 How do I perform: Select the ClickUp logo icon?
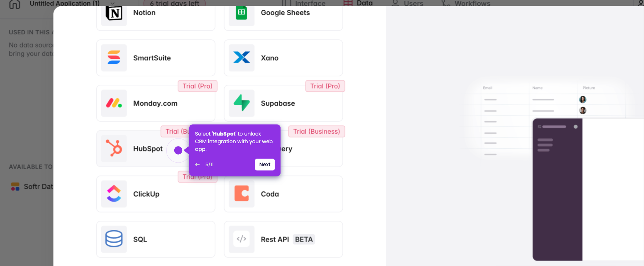click(114, 194)
